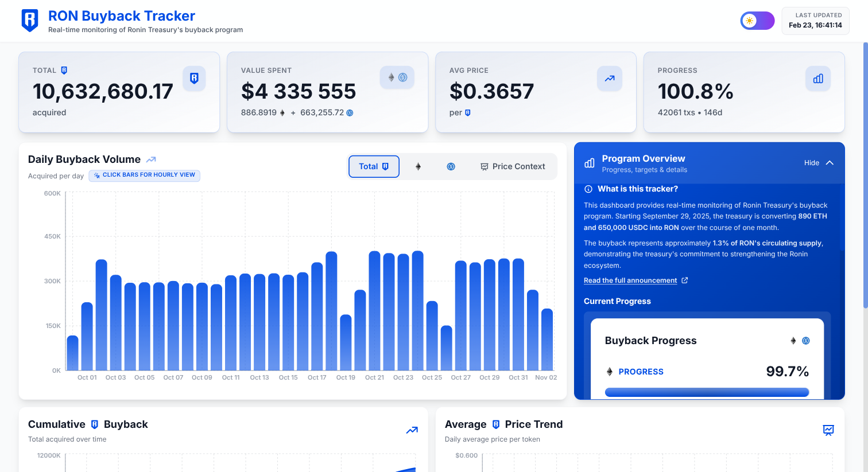Click the trend icon on Cumulative Buyback chart
The width and height of the screenshot is (868, 472).
[x=412, y=430]
